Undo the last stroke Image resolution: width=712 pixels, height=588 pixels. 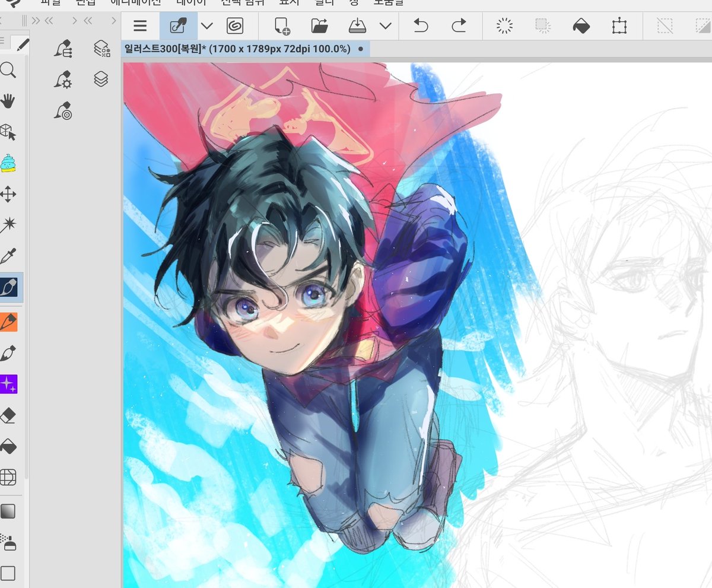[421, 26]
